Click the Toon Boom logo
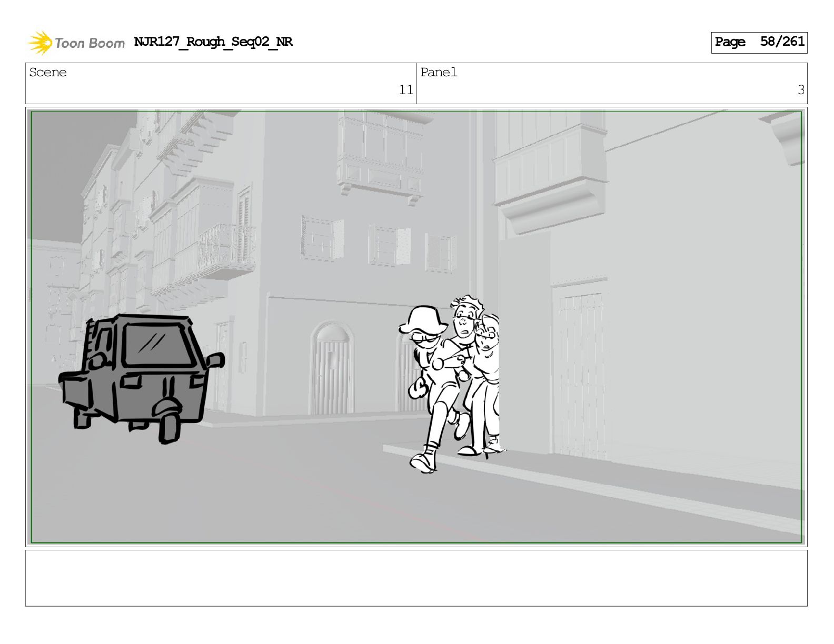Viewport: 834px width, 644px height. [76, 43]
